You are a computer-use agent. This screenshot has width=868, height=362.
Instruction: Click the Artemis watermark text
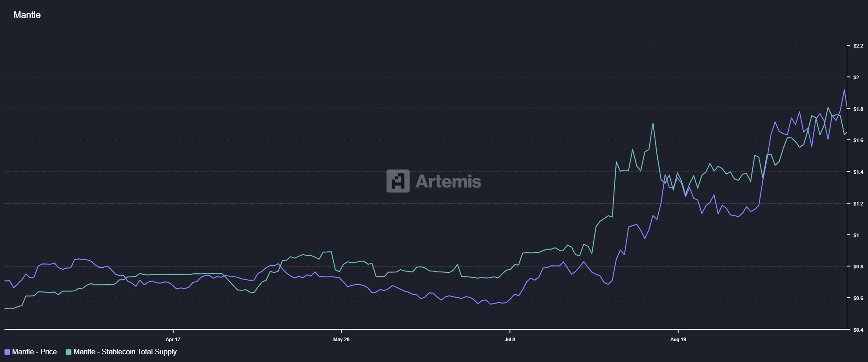(448, 181)
